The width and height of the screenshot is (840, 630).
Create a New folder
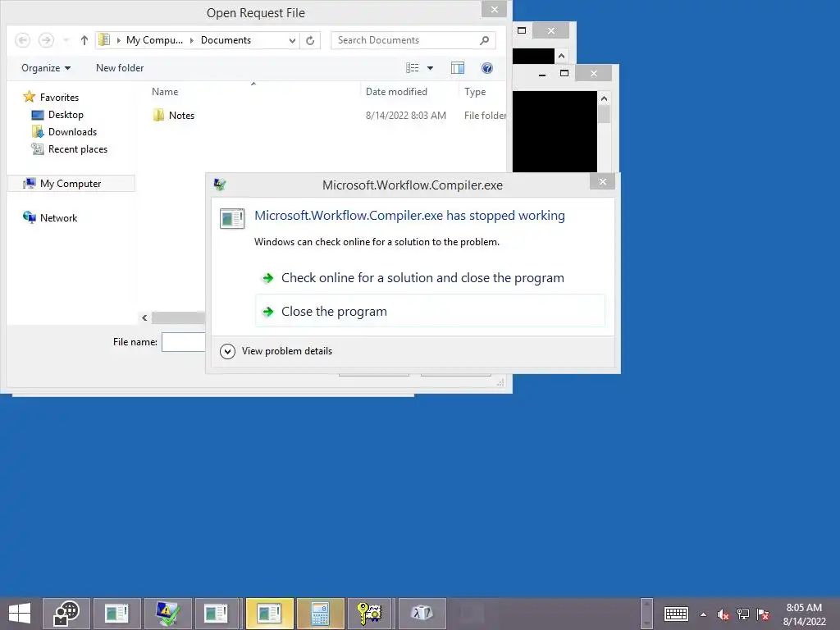(x=120, y=68)
